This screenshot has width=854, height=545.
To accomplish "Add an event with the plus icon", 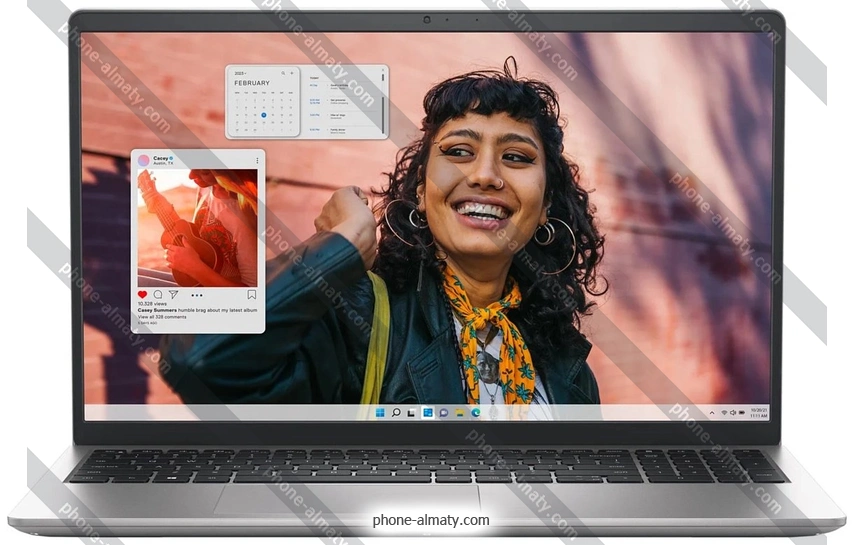I will [292, 73].
